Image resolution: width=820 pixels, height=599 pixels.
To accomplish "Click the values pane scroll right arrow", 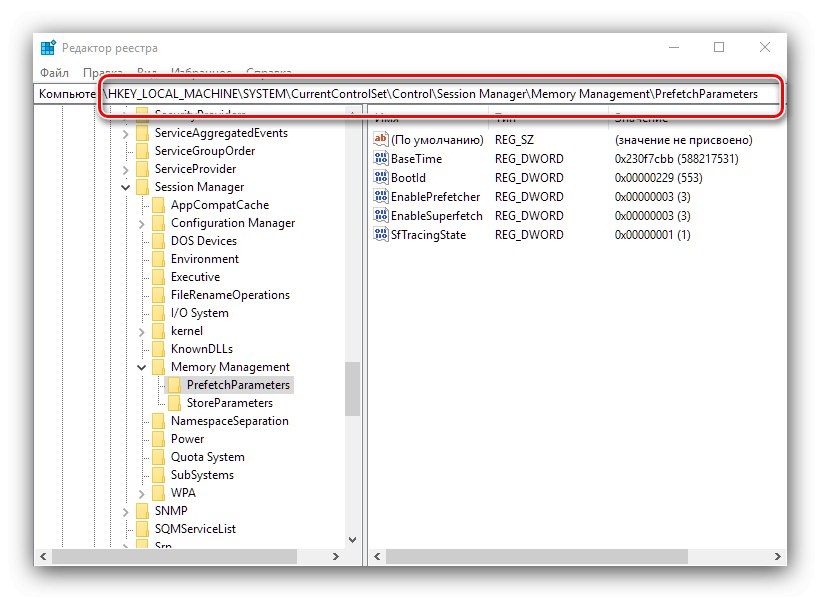I will 777,557.
